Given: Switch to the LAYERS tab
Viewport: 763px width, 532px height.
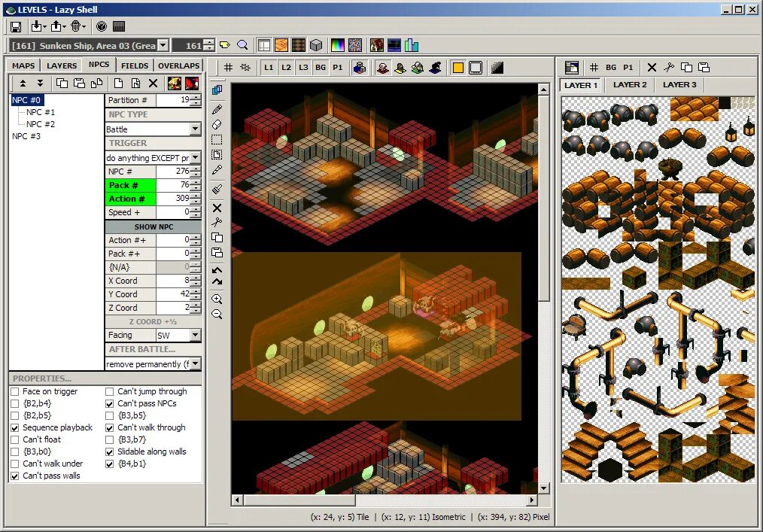Looking at the screenshot, I should click(62, 65).
